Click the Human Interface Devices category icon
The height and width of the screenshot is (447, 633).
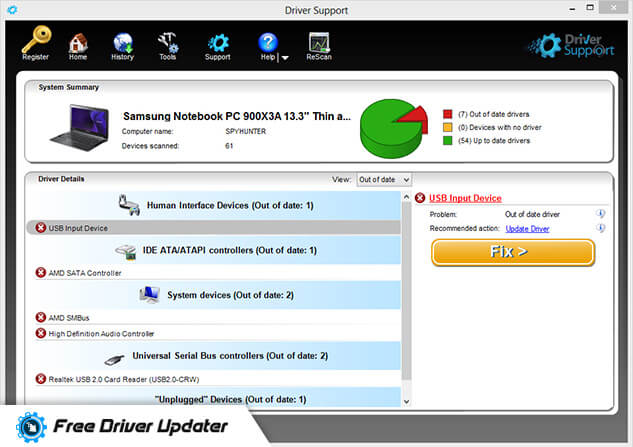point(129,205)
